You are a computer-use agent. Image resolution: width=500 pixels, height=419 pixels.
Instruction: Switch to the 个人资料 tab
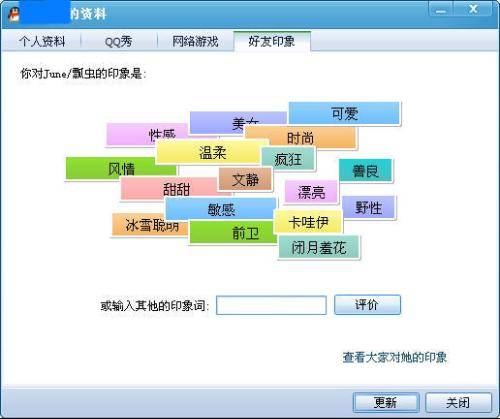pos(42,42)
